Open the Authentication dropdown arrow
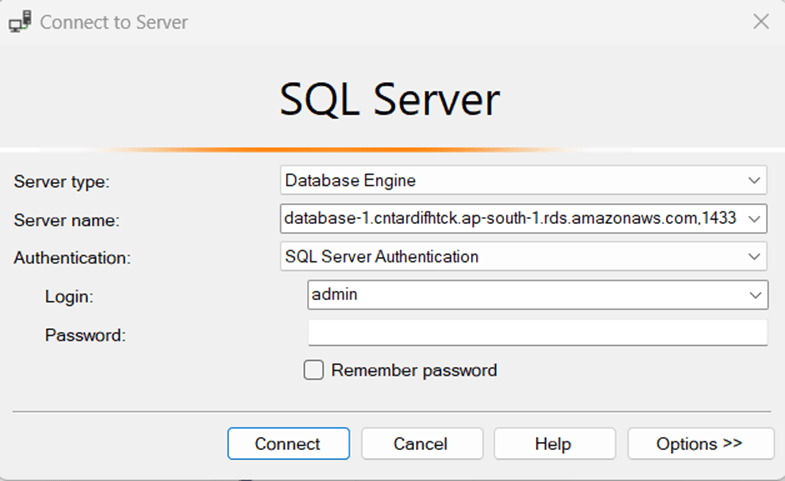Image resolution: width=785 pixels, height=481 pixels. 753,257
